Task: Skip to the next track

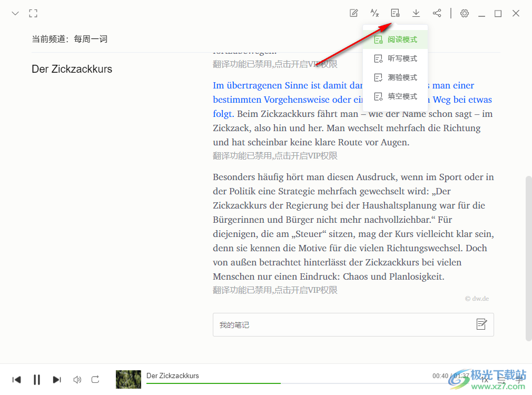Action: click(57, 379)
